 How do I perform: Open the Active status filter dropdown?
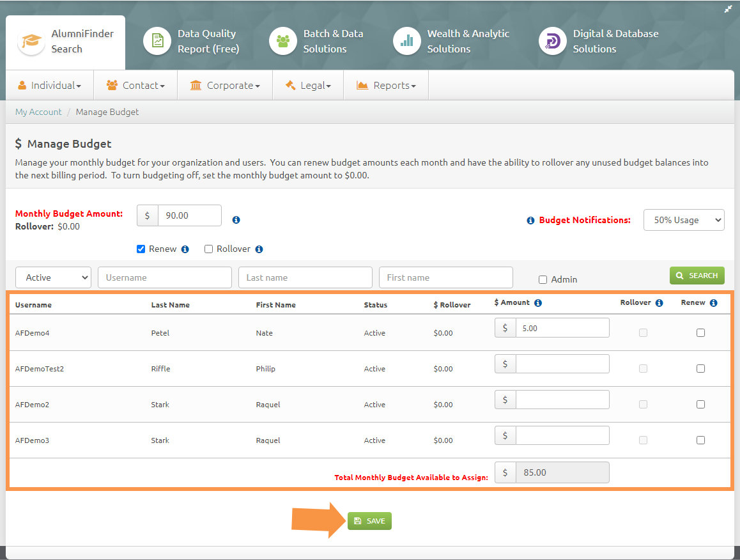coord(53,277)
